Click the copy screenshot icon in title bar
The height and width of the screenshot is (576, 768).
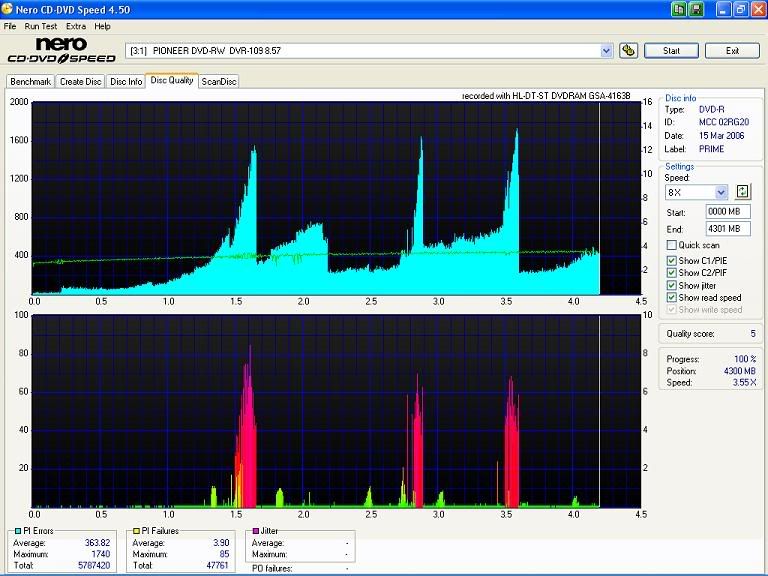[679, 9]
